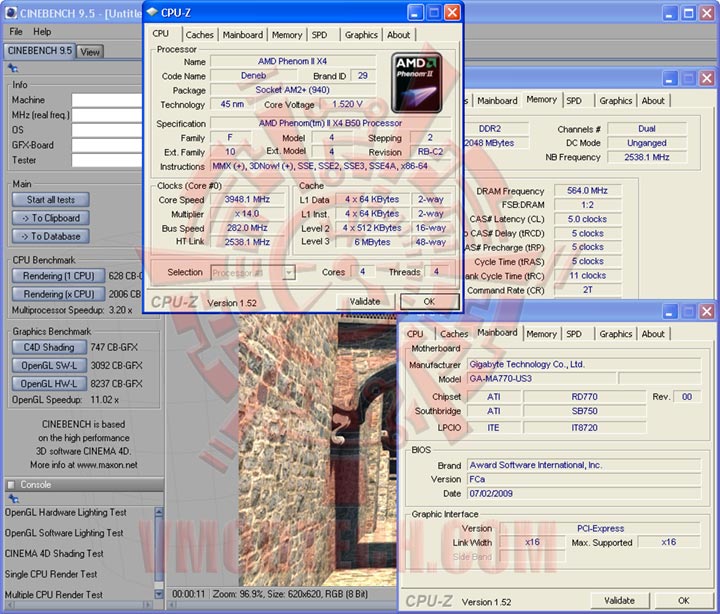Click OK in the front CPU-Z window
Image resolution: width=720 pixels, height=614 pixels.
[429, 302]
